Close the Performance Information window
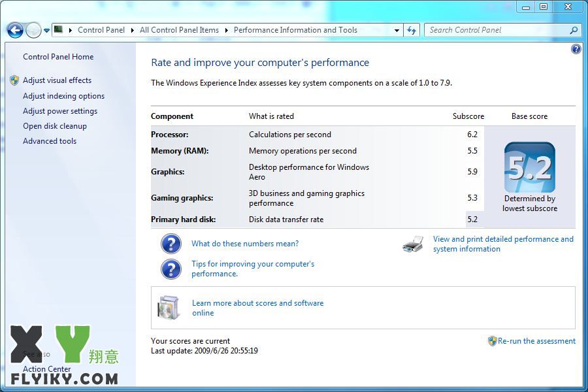Image resolution: width=588 pixels, height=392 pixels. pos(568,7)
